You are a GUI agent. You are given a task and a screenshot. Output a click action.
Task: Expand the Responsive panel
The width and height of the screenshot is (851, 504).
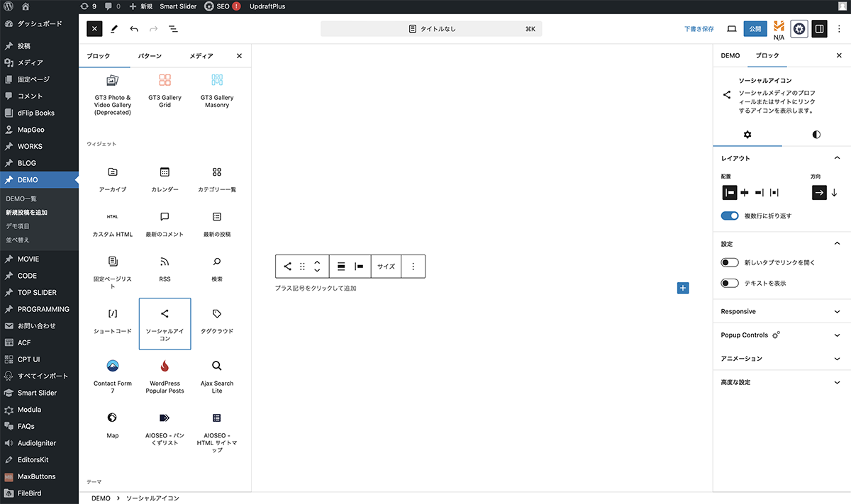pos(781,311)
